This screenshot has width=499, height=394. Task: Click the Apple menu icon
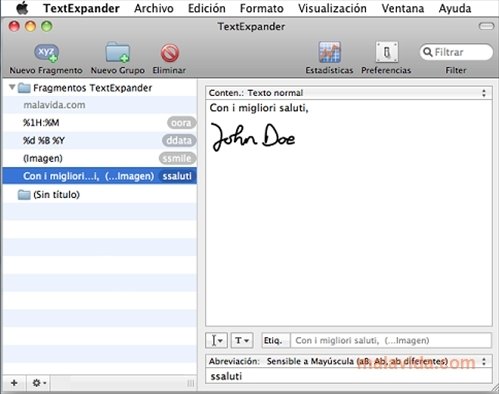point(22,8)
